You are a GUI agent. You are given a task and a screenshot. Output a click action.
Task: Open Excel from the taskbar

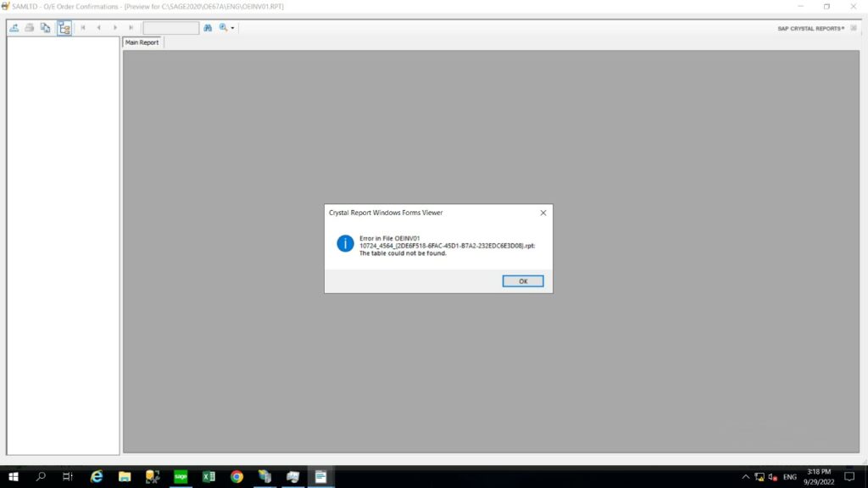(209, 477)
